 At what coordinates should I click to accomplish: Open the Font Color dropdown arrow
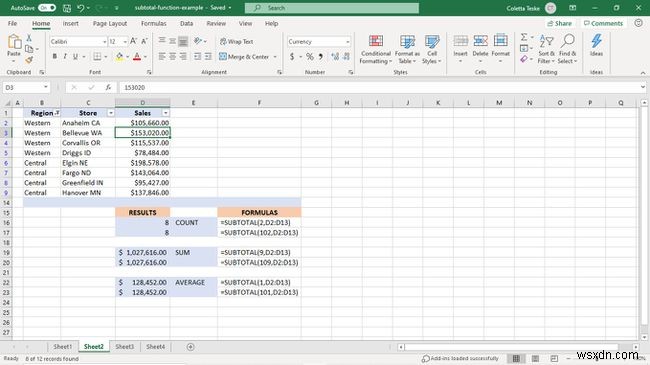pos(145,57)
